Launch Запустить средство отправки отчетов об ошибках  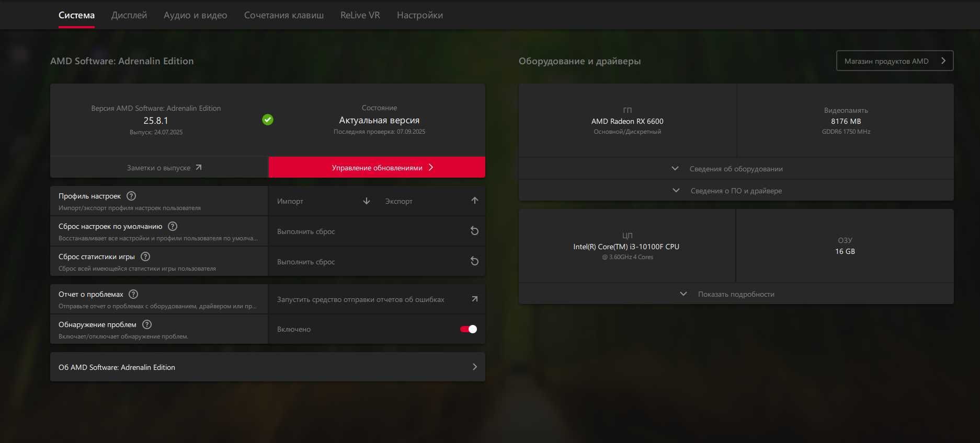coord(361,299)
